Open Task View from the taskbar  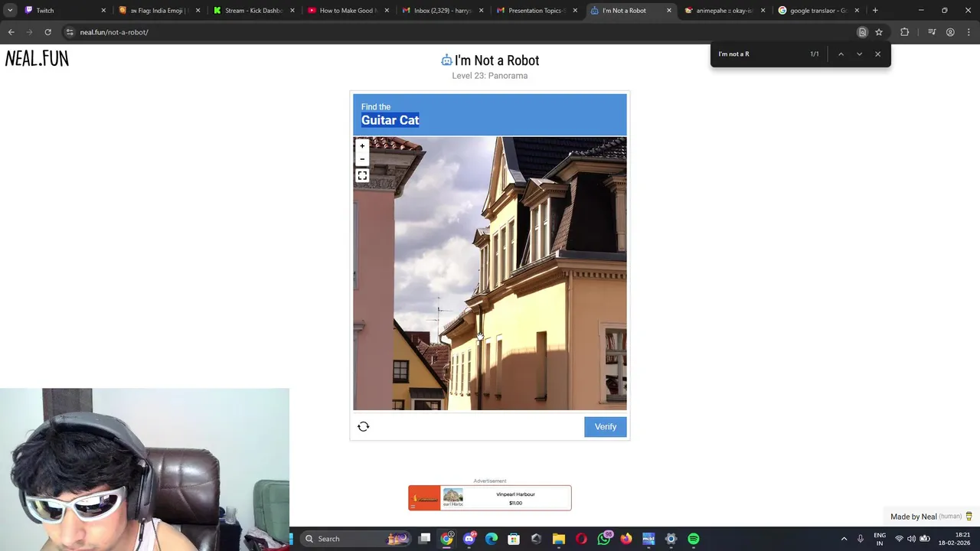pyautogui.click(x=425, y=539)
